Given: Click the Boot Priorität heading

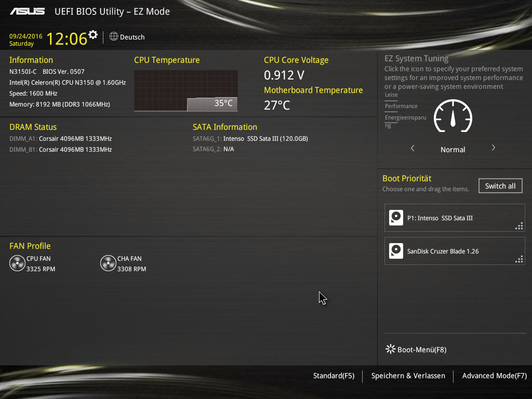Looking at the screenshot, I should pyautogui.click(x=407, y=179).
